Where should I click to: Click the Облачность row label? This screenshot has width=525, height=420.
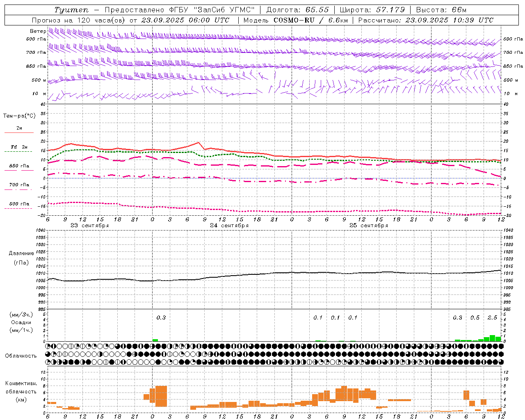21,356
